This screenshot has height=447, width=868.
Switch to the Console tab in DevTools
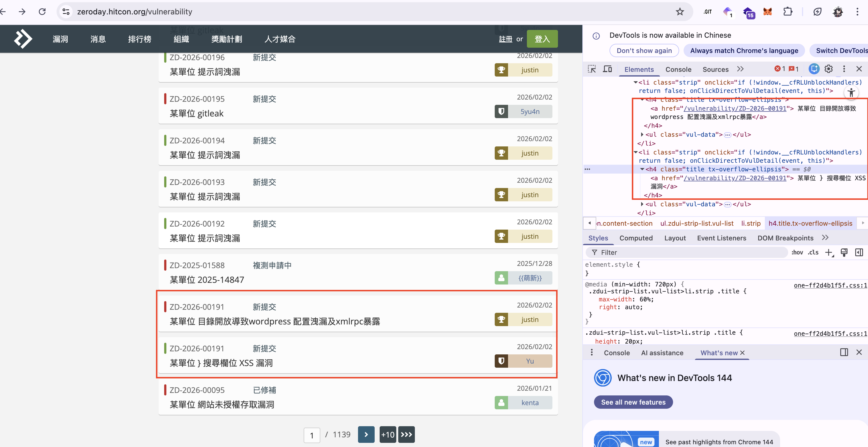(678, 69)
